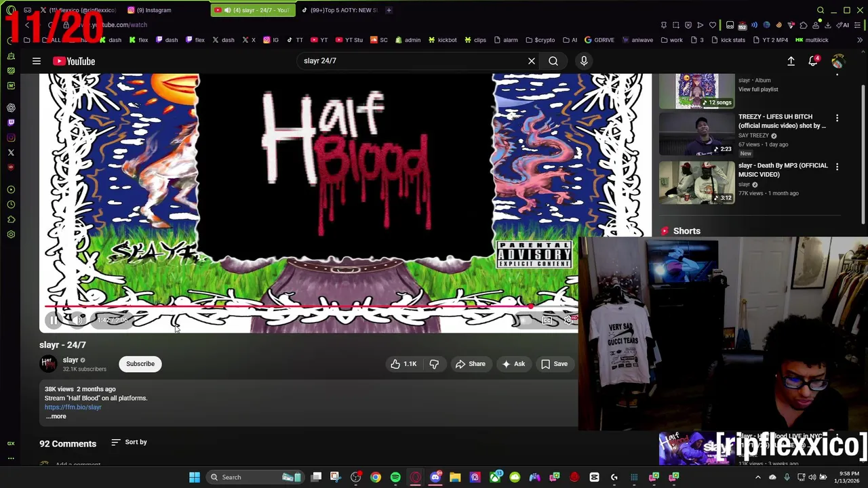Open the slayr channel avatar
The image size is (868, 488).
tap(48, 364)
